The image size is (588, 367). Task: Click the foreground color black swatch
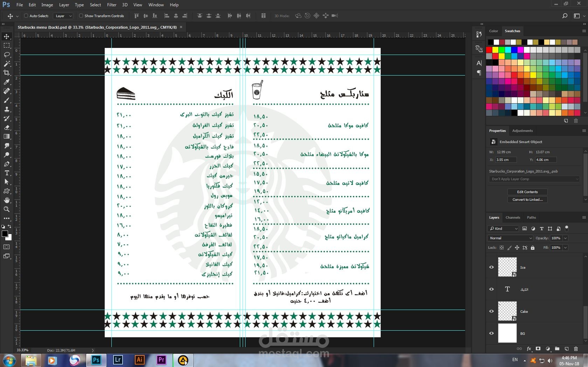tap(5, 234)
